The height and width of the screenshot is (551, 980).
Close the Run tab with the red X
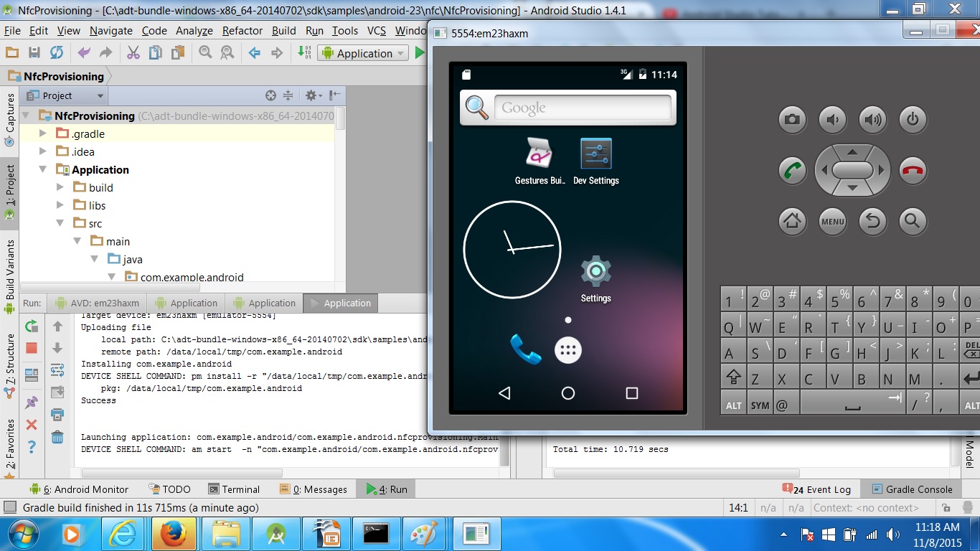(x=32, y=425)
